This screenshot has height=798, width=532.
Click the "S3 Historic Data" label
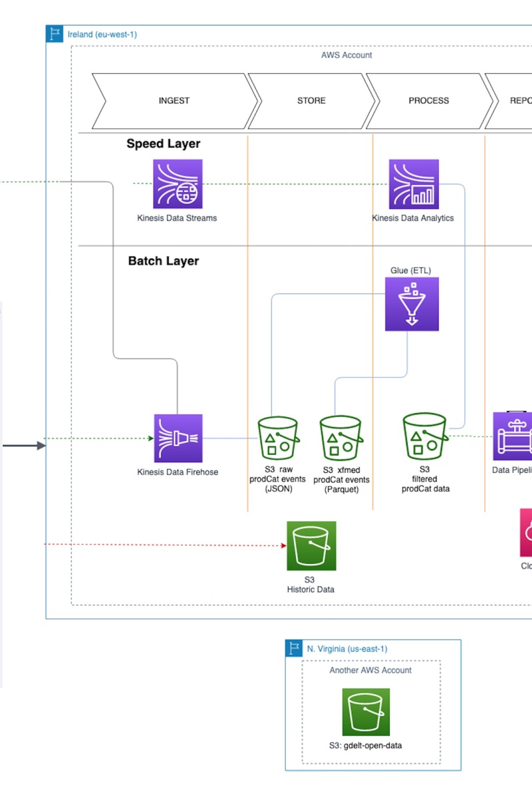[x=311, y=585]
